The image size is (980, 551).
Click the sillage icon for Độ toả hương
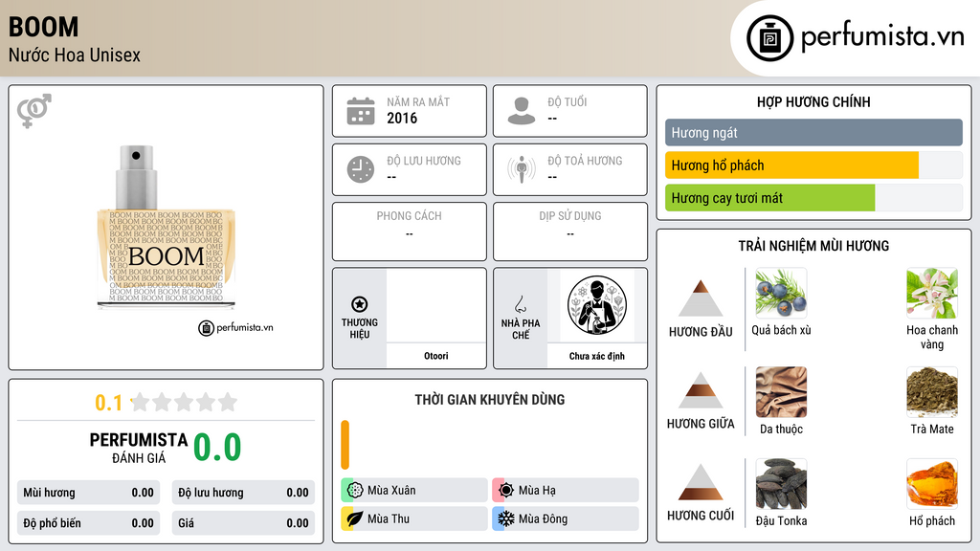pyautogui.click(x=522, y=169)
